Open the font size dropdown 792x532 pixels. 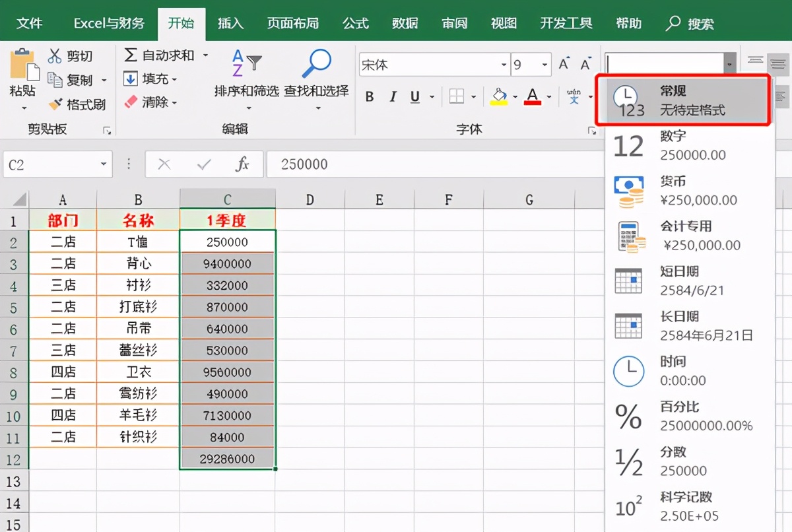pyautogui.click(x=544, y=64)
